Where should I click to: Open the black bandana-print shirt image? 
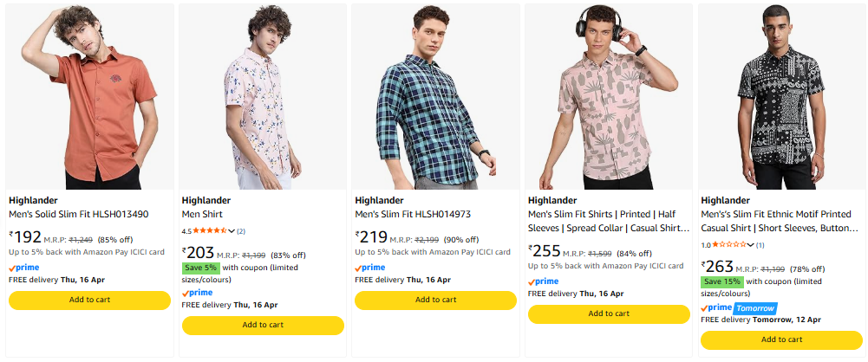coord(781,95)
